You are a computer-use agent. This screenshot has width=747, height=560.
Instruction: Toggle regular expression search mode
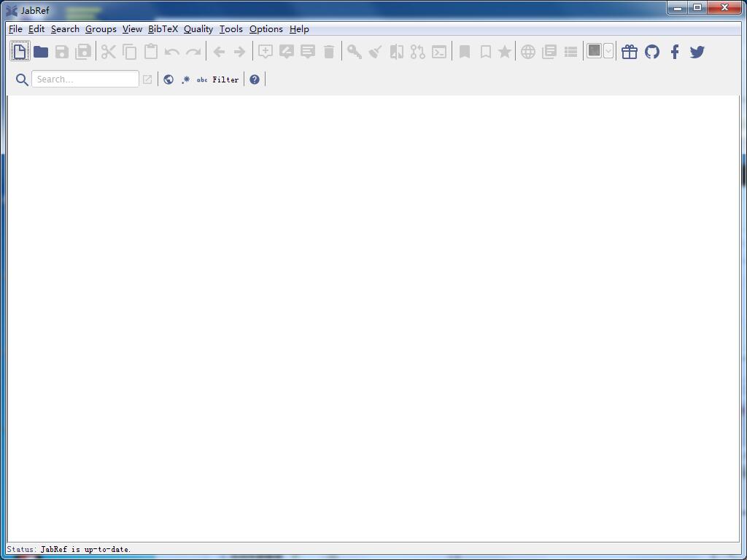coord(185,79)
